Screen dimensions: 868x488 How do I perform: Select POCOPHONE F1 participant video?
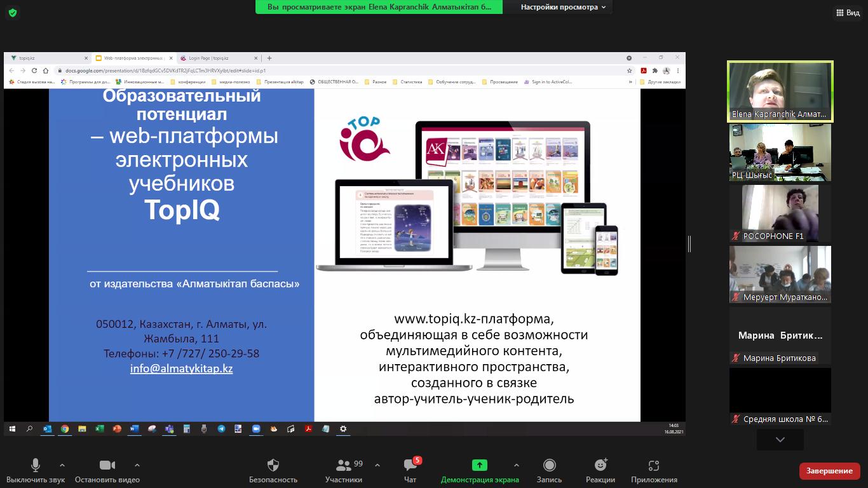click(780, 213)
